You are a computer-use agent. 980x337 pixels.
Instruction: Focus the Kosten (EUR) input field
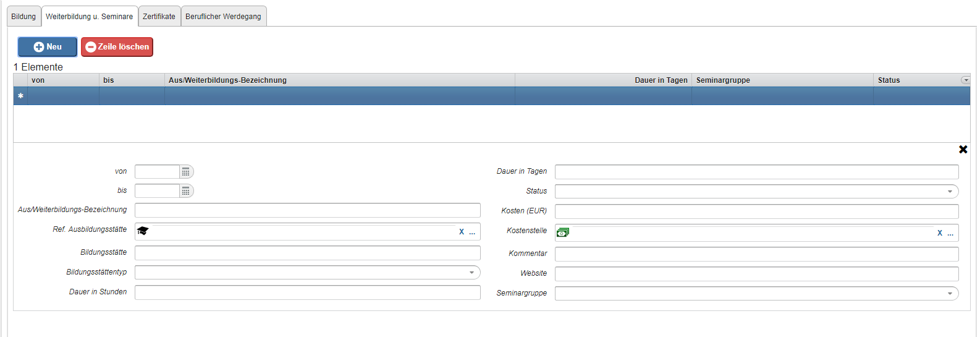pyautogui.click(x=756, y=211)
